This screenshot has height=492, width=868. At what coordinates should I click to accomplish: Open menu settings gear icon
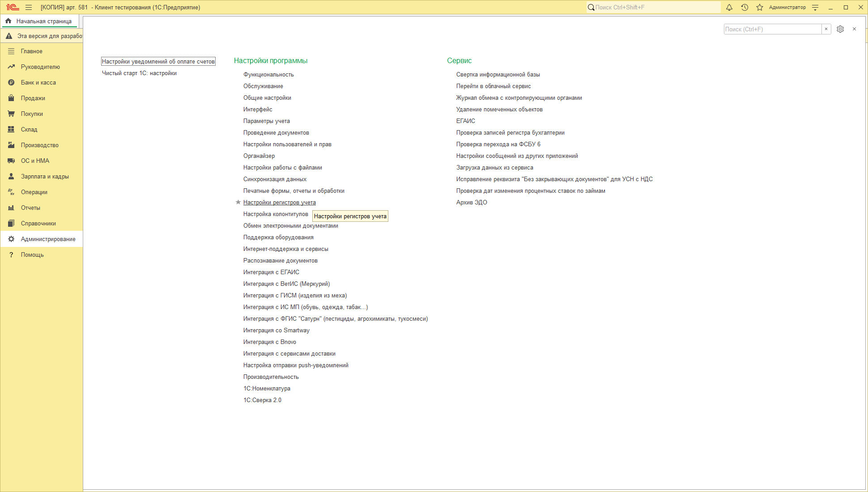point(840,29)
